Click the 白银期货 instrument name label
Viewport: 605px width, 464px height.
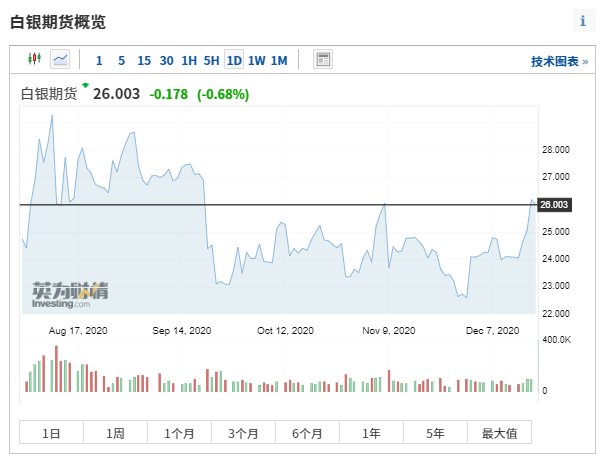pyautogui.click(x=49, y=94)
